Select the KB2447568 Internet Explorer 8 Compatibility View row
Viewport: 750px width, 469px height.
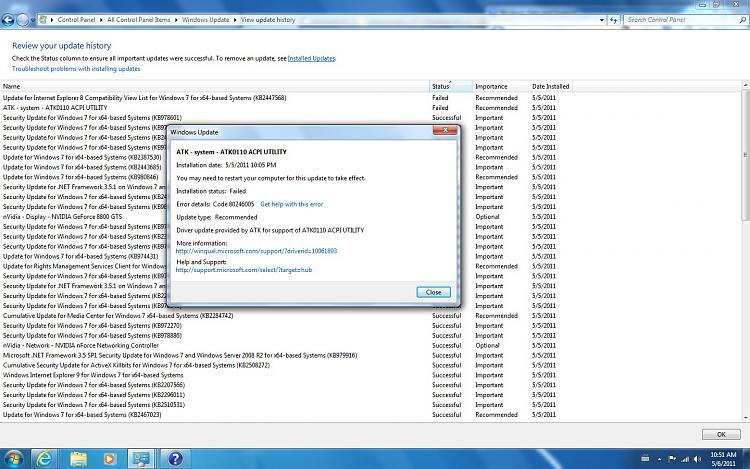pos(286,98)
